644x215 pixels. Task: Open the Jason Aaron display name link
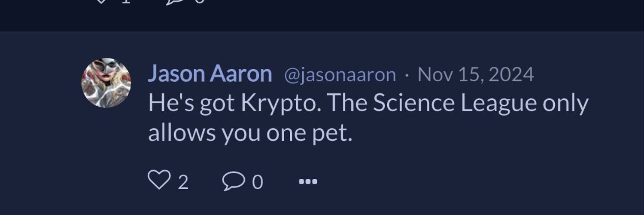(x=210, y=74)
